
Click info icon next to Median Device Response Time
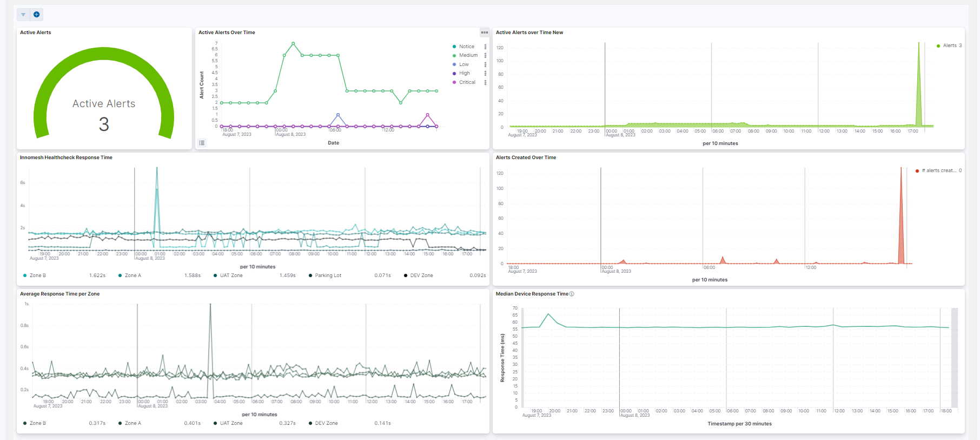[x=572, y=294]
